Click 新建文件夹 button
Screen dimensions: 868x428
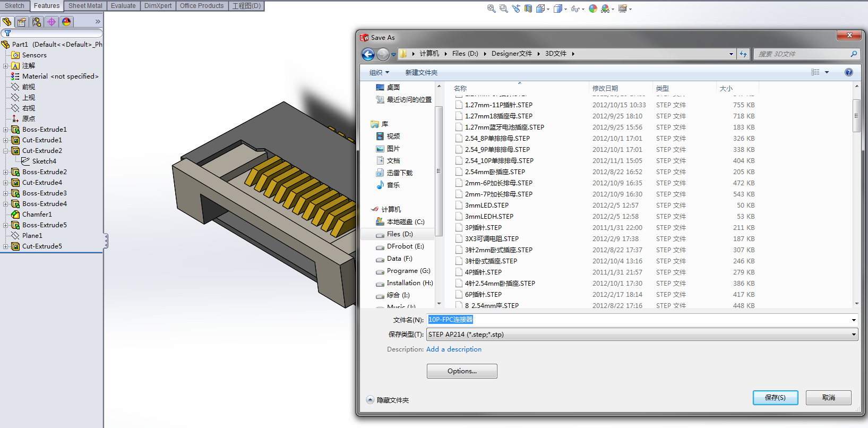[422, 73]
